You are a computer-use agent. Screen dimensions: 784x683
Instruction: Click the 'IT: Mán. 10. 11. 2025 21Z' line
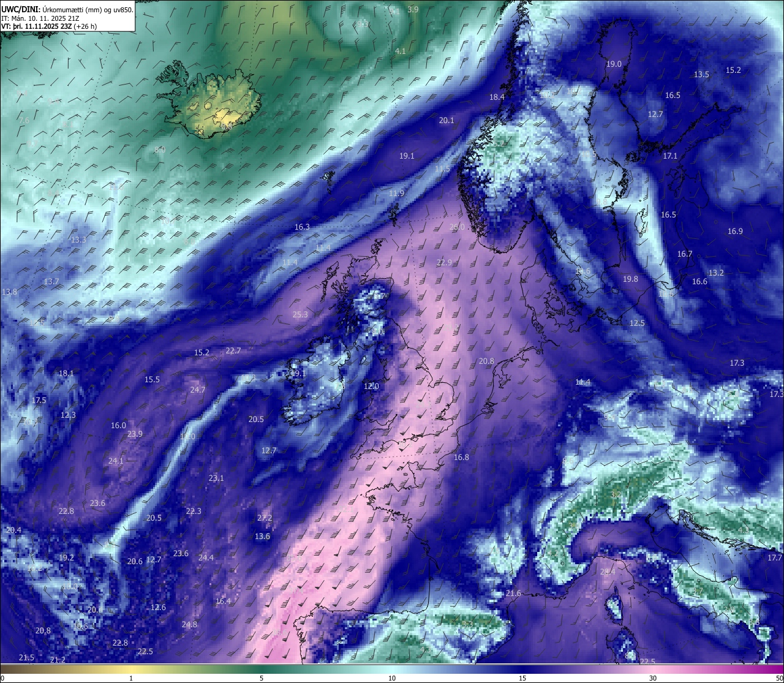[x=41, y=18]
